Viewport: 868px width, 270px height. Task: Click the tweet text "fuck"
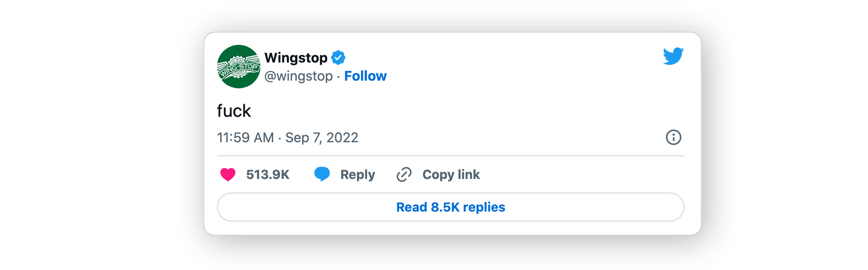pyautogui.click(x=234, y=111)
